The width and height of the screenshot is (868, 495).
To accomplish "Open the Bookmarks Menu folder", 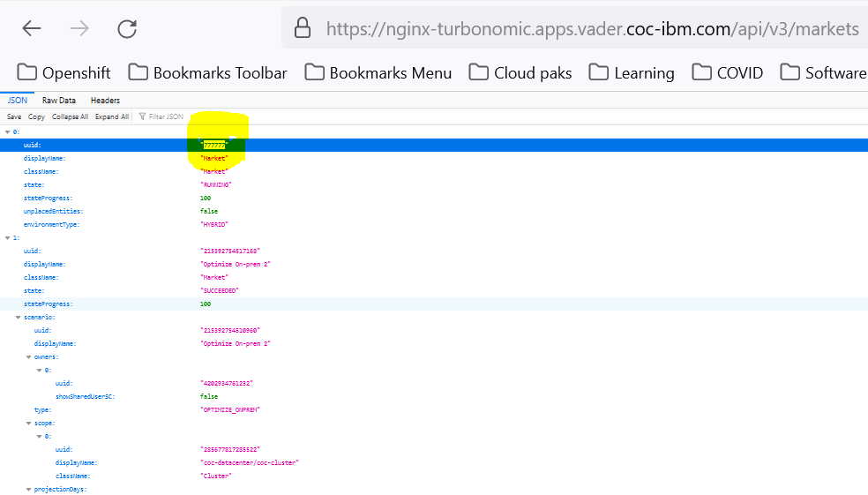I will coord(378,72).
